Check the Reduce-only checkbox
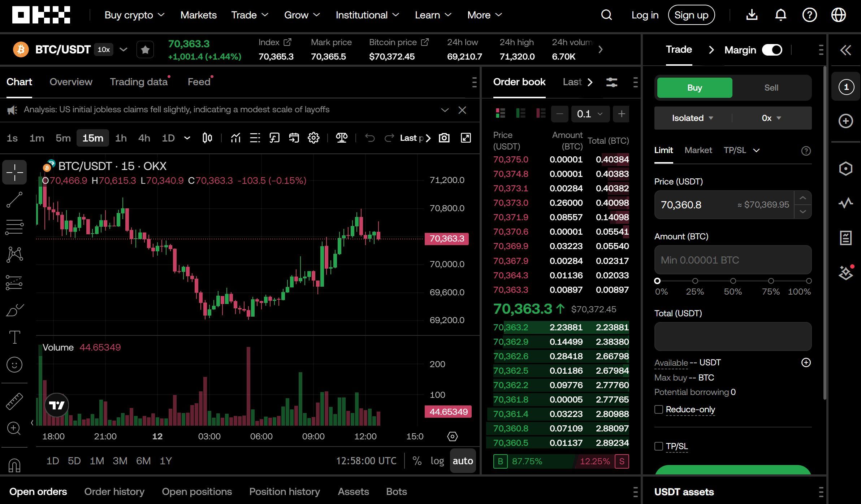Screen dimensions: 861x504 tap(659, 409)
